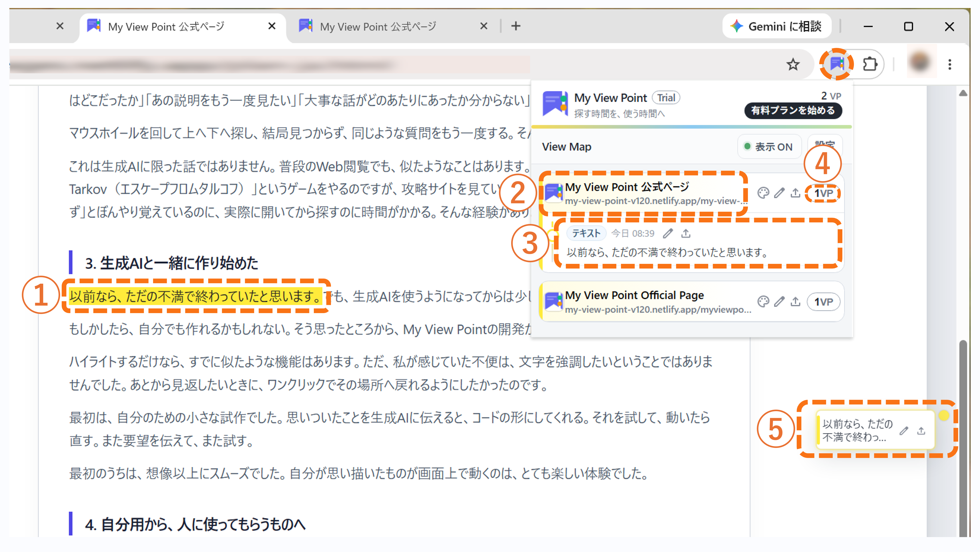This screenshot has width=980, height=552.
Task: Maximize the Chrome window
Action: [909, 26]
